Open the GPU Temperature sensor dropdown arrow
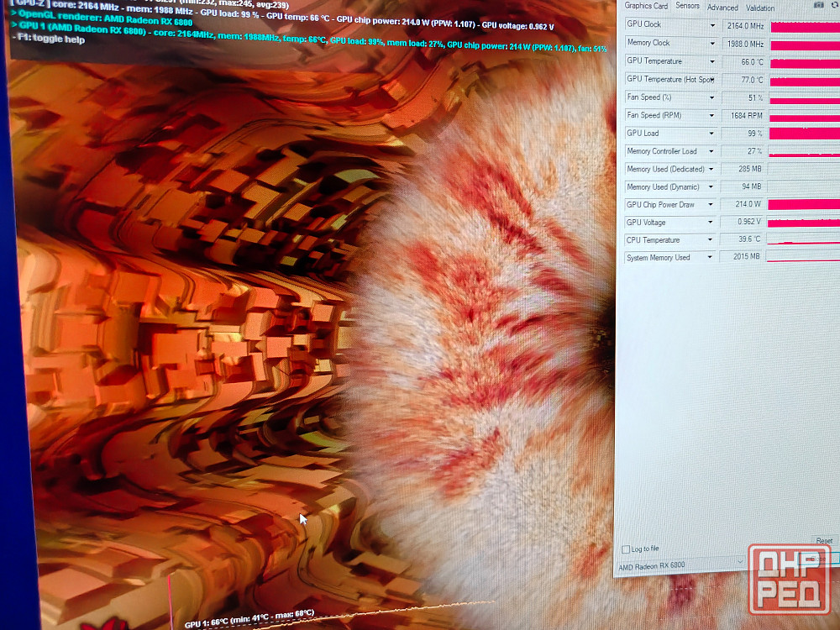840x630 pixels. (712, 61)
